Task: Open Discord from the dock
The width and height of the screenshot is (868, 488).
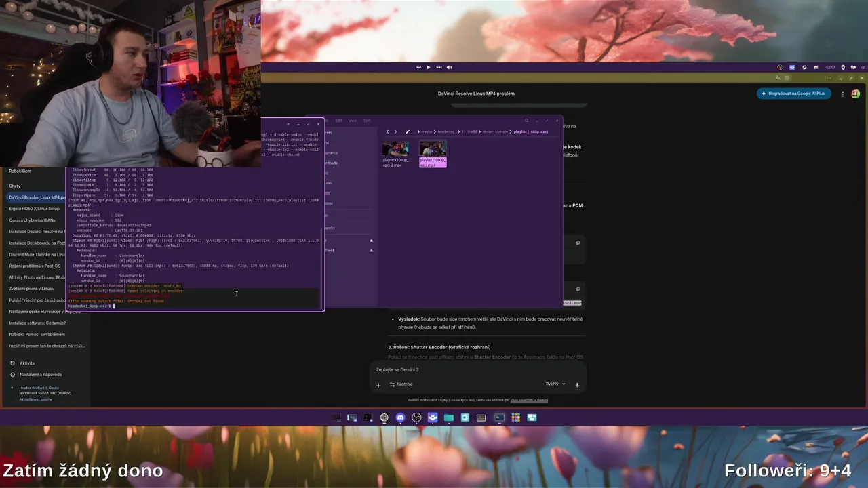Action: [400, 418]
